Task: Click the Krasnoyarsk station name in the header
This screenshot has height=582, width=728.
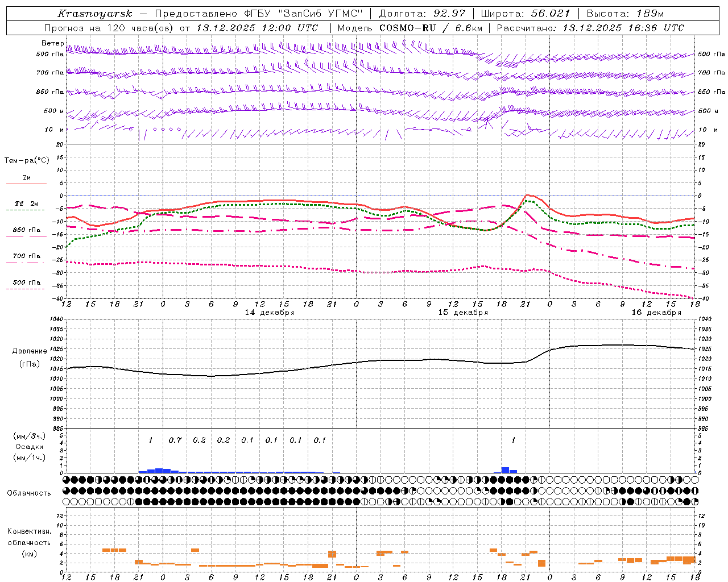Action: point(94,14)
